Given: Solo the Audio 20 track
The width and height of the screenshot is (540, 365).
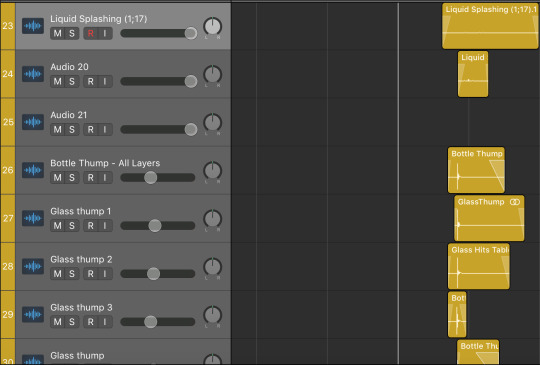Looking at the screenshot, I should point(72,82).
